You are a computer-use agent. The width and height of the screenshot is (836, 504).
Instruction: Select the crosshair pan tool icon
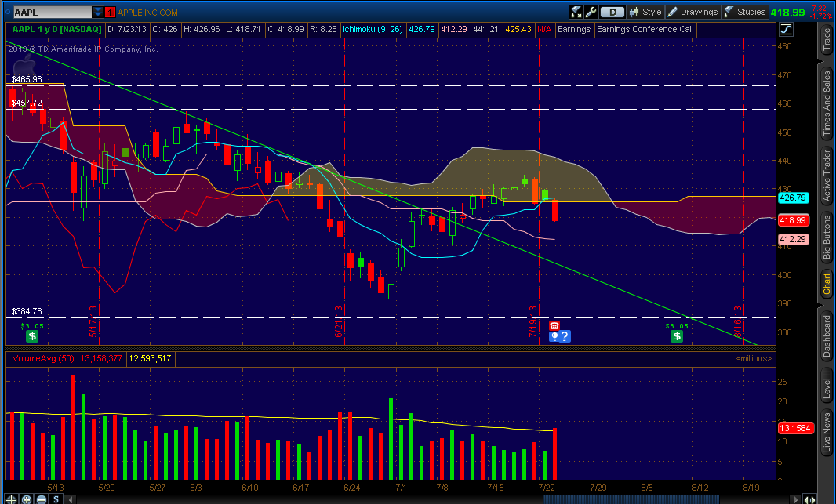tap(11, 499)
